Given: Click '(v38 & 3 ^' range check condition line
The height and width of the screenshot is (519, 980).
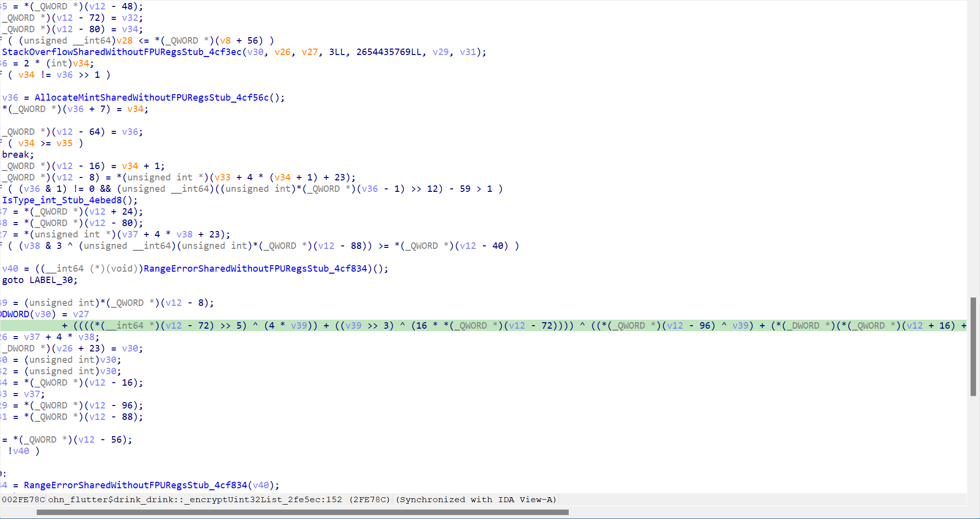Looking at the screenshot, I should click(261, 246).
